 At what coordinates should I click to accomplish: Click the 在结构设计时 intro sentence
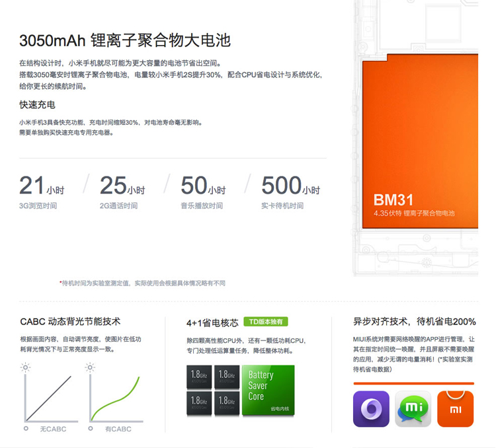(x=120, y=63)
